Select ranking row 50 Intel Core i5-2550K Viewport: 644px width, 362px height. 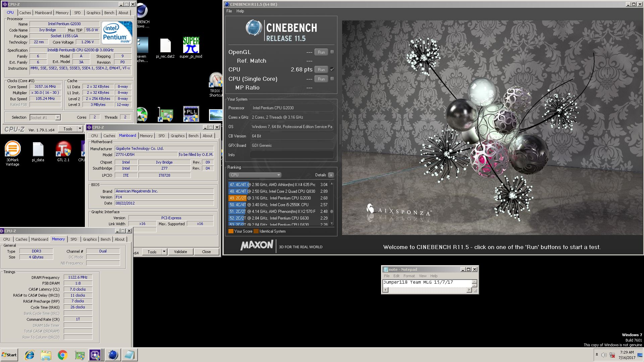(278, 205)
